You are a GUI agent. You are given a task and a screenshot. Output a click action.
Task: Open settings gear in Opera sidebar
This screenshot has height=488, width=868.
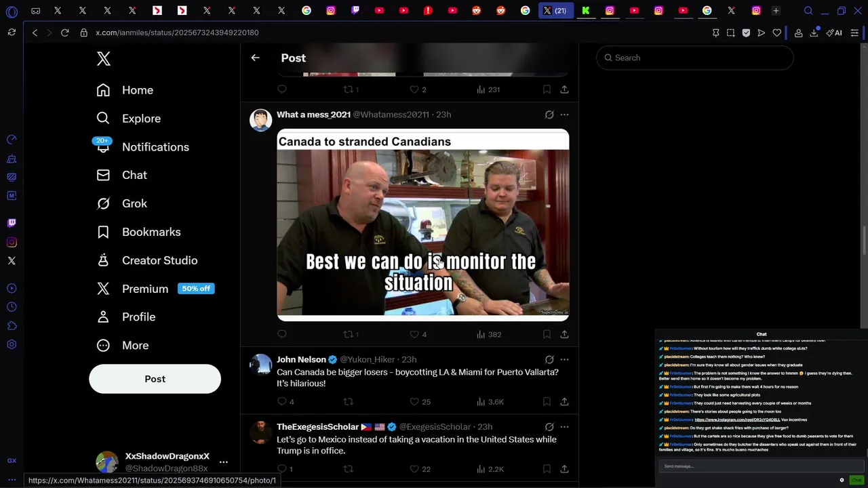(x=12, y=344)
